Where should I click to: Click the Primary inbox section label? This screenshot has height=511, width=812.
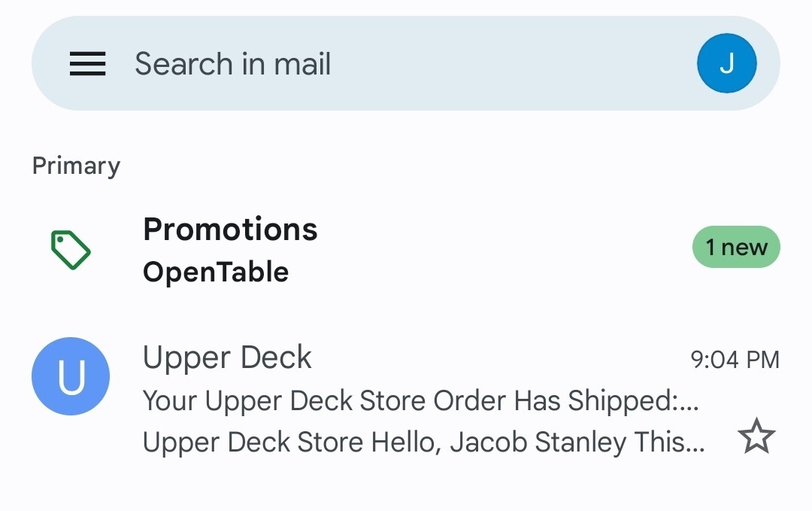coord(76,166)
